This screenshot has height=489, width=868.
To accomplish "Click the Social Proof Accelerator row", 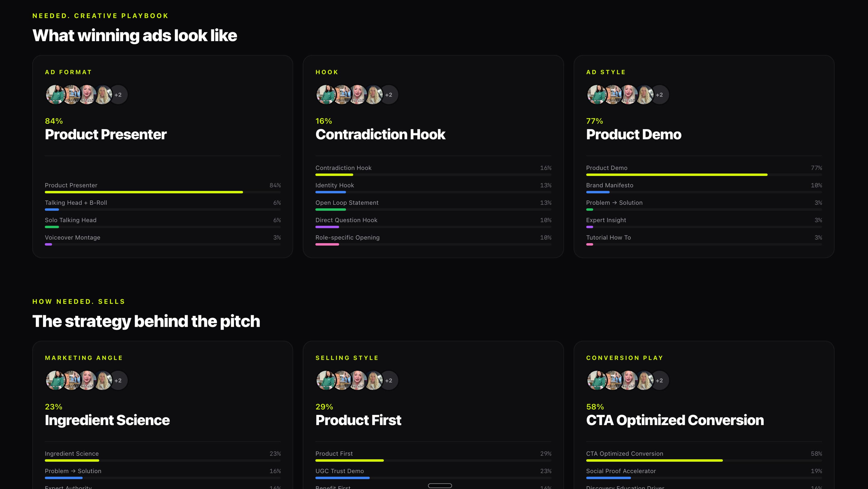I will [704, 474].
